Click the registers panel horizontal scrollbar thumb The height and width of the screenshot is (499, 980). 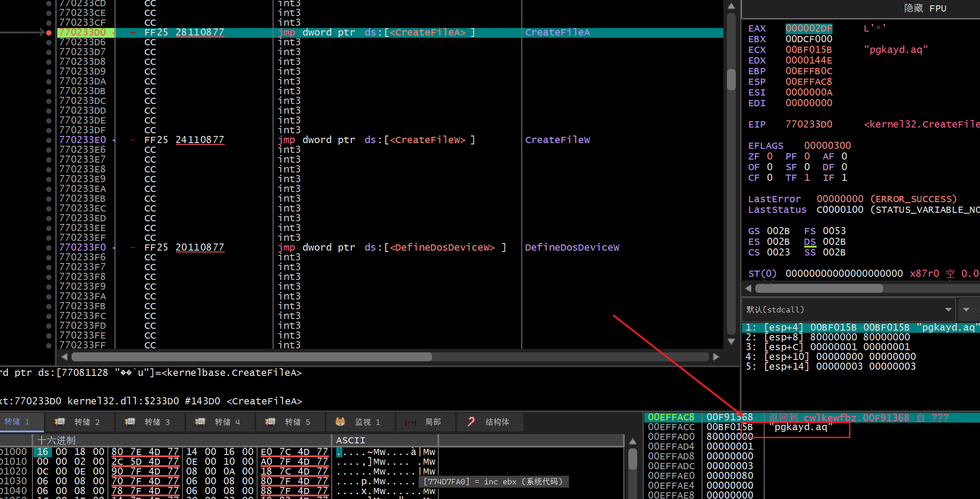pos(819,288)
